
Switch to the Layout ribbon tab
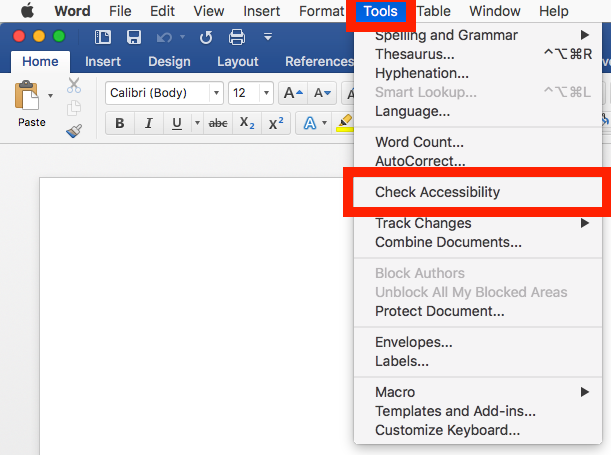[238, 62]
